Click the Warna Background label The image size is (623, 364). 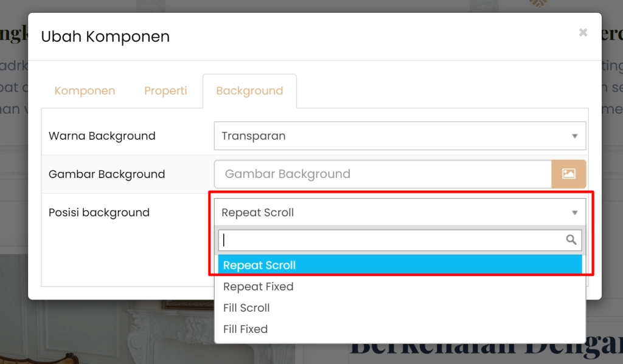(x=102, y=136)
